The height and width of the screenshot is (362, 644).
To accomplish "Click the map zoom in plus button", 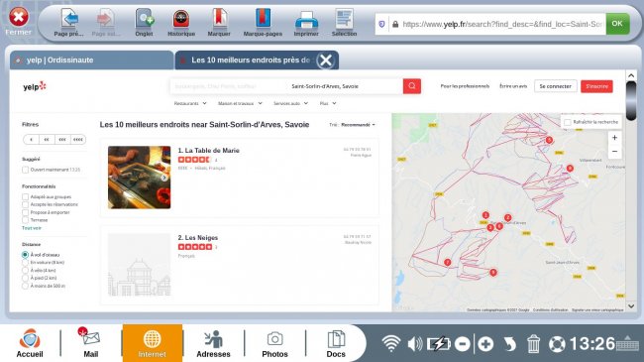I will tap(614, 138).
